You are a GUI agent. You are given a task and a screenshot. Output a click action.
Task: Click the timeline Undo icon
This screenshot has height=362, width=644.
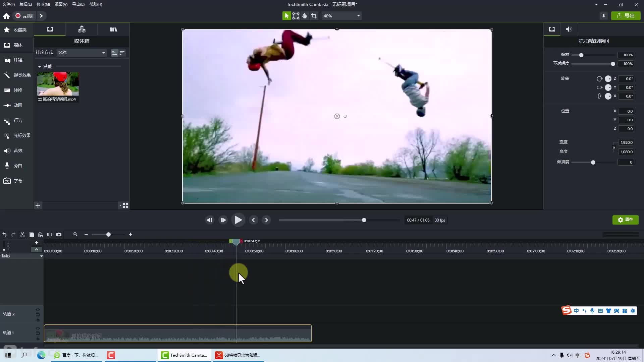tap(4, 235)
